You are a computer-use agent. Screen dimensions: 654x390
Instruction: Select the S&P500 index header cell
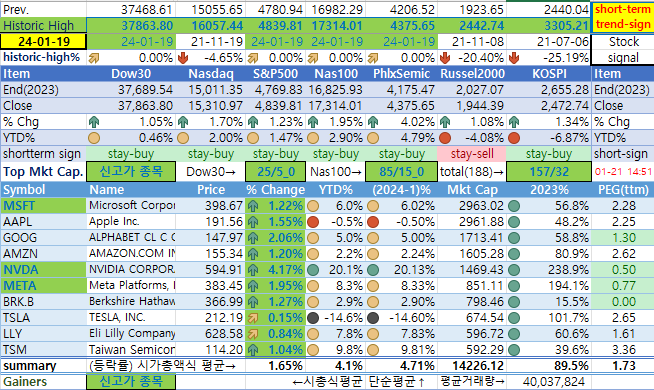pyautogui.click(x=276, y=74)
